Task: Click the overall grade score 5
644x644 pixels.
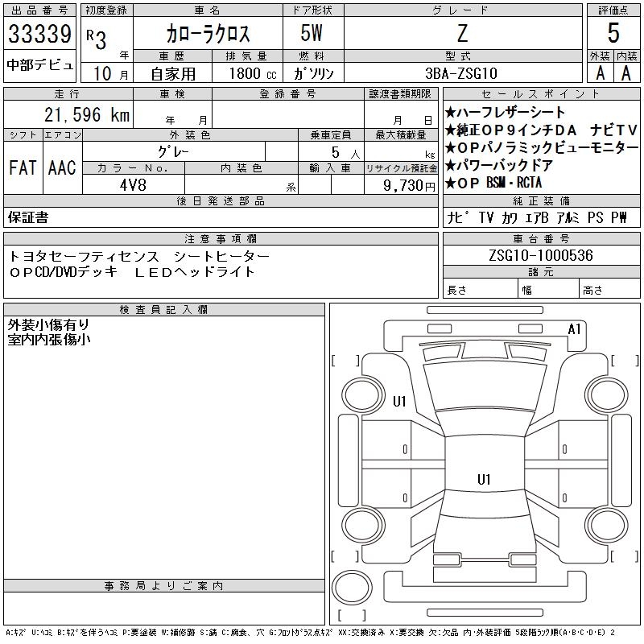Action: 613,33
